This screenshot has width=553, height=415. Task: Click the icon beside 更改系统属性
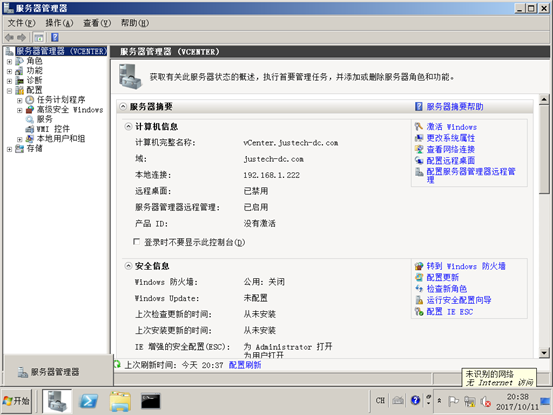click(419, 138)
